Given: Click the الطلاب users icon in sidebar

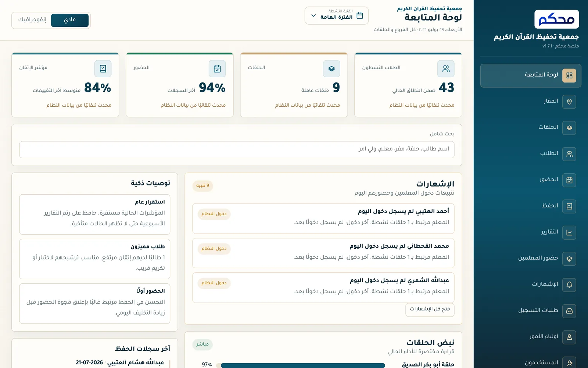Looking at the screenshot, I should pos(569,154).
